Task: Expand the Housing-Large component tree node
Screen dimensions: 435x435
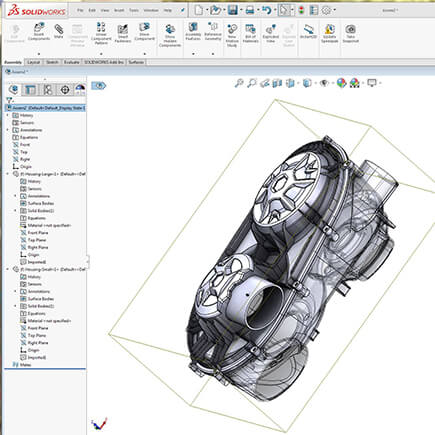Action: pyautogui.click(x=8, y=174)
